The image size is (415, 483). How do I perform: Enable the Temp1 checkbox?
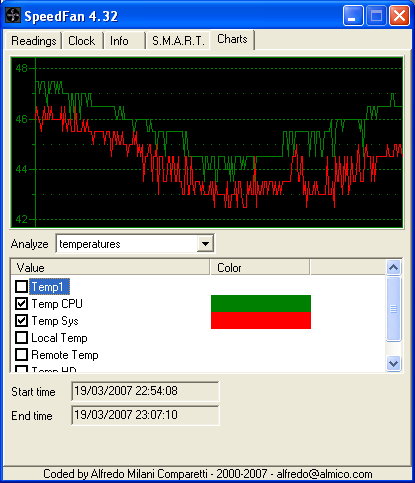point(22,286)
